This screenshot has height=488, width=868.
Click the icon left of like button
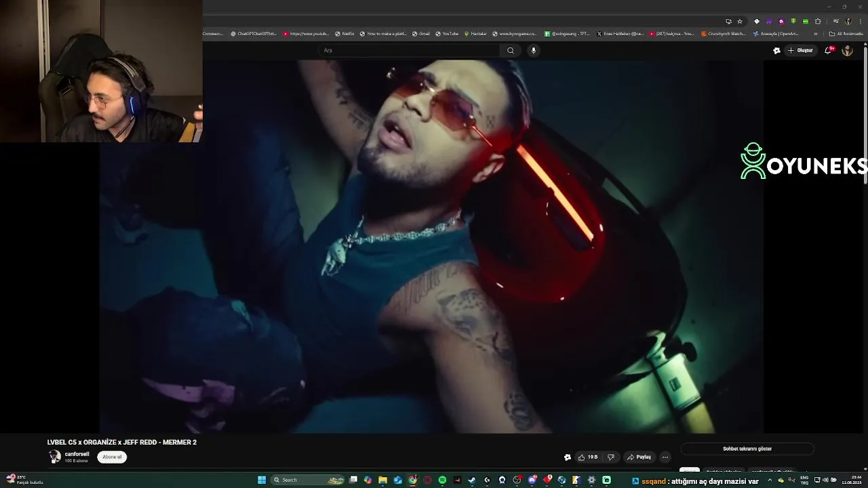coord(568,457)
